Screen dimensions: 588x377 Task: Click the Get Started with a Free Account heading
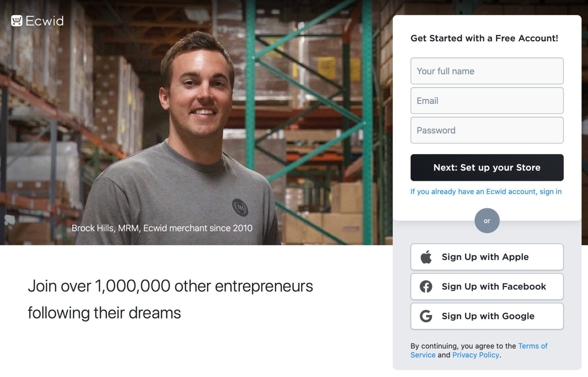[x=484, y=38]
